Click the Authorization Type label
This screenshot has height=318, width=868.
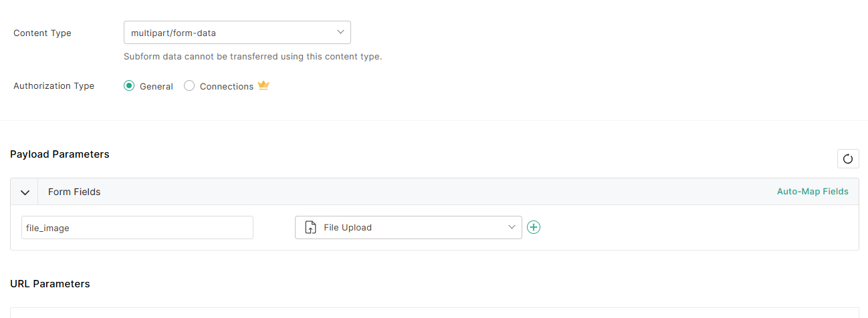(53, 86)
